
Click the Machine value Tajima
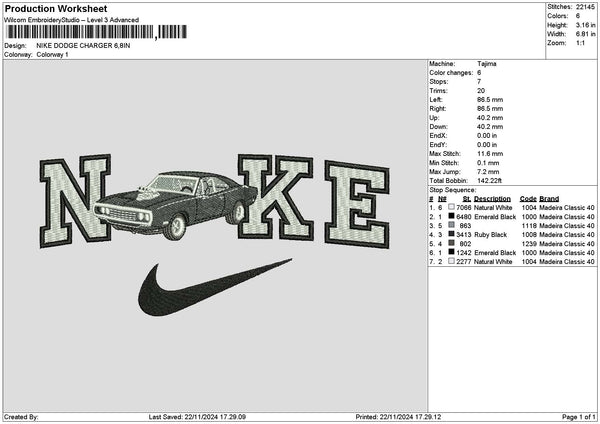click(487, 64)
